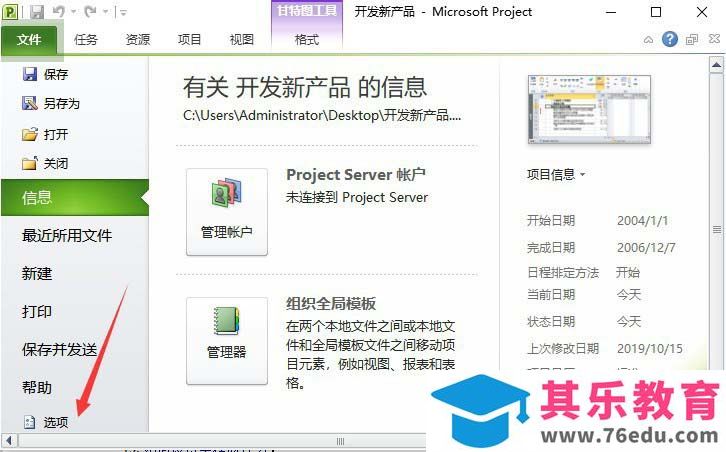Image resolution: width=726 pixels, height=452 pixels.
Task: Select the 信息 backstage section
Action: click(75, 198)
